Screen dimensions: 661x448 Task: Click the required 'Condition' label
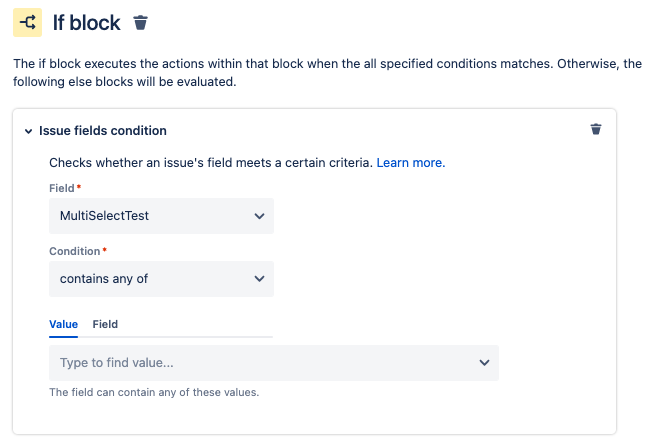pyautogui.click(x=75, y=252)
